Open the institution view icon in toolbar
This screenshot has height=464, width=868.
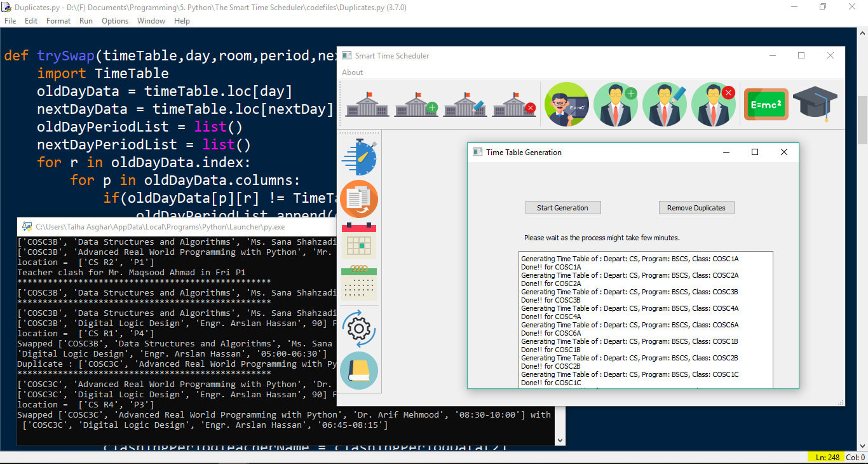367,105
